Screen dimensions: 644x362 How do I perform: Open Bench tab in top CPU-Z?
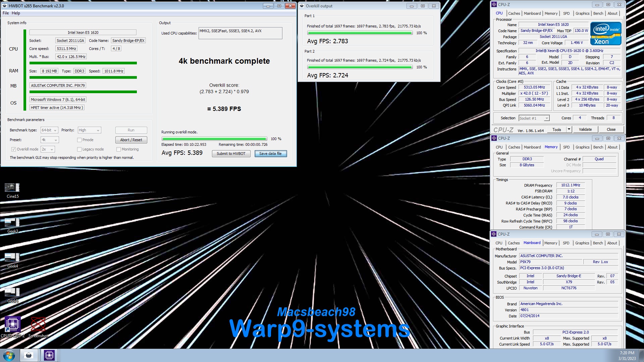(598, 13)
